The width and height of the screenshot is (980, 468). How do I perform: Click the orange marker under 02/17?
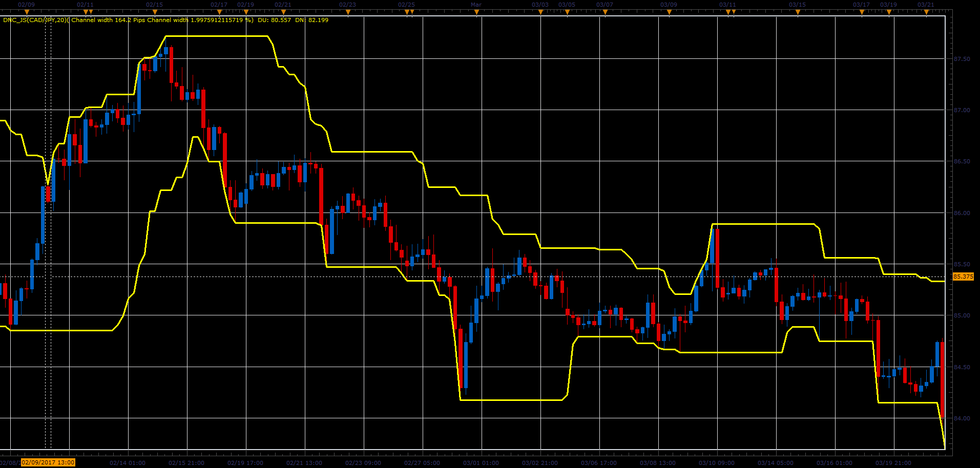(x=219, y=12)
